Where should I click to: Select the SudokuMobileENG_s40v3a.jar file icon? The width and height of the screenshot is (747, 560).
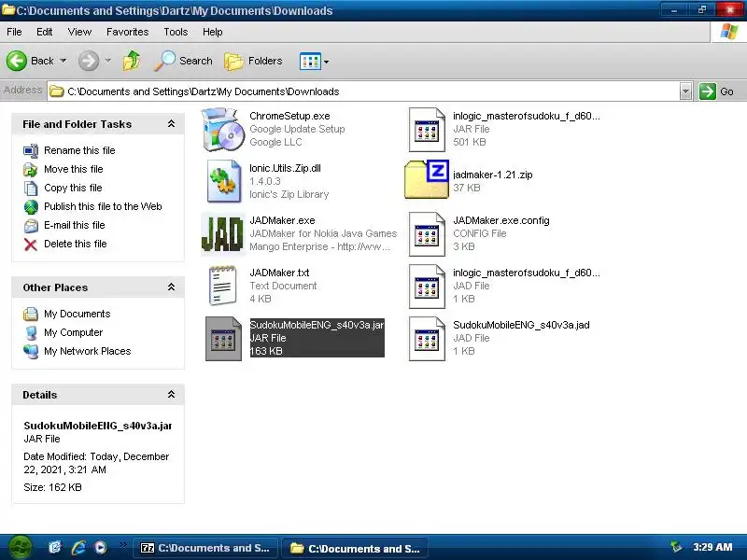(223, 339)
